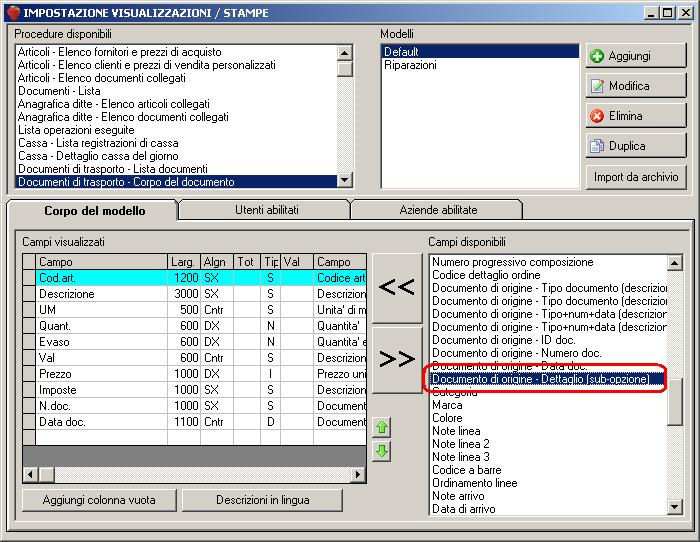Click up arrow of Campi disponibili scrollbar

pyautogui.click(x=674, y=263)
